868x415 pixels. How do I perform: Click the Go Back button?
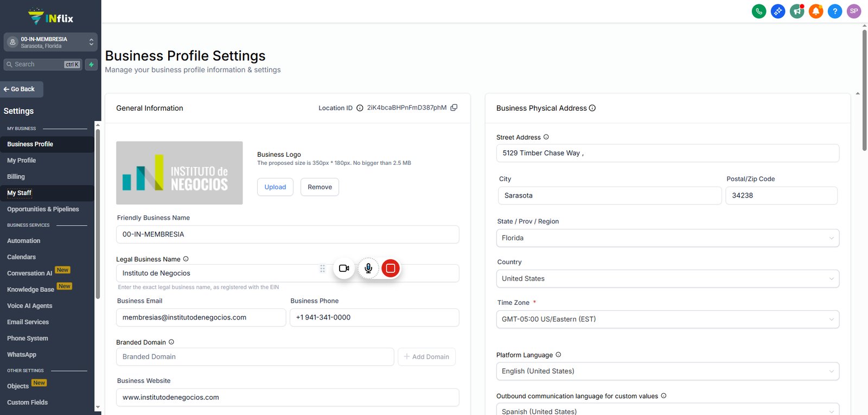coord(21,89)
